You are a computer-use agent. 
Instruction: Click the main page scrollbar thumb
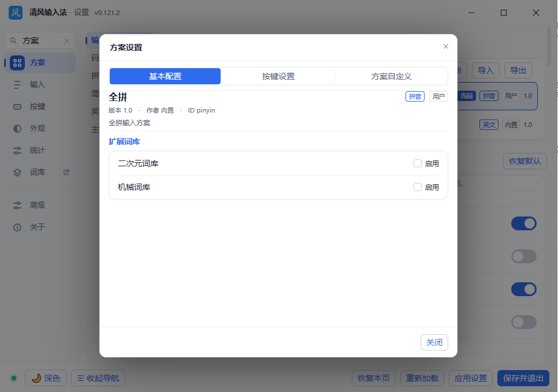coord(549,46)
